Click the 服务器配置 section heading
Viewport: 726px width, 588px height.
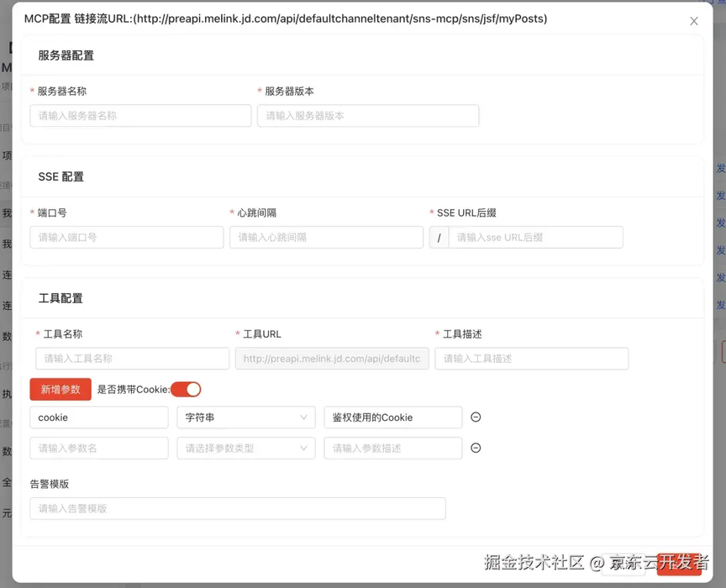[66, 55]
